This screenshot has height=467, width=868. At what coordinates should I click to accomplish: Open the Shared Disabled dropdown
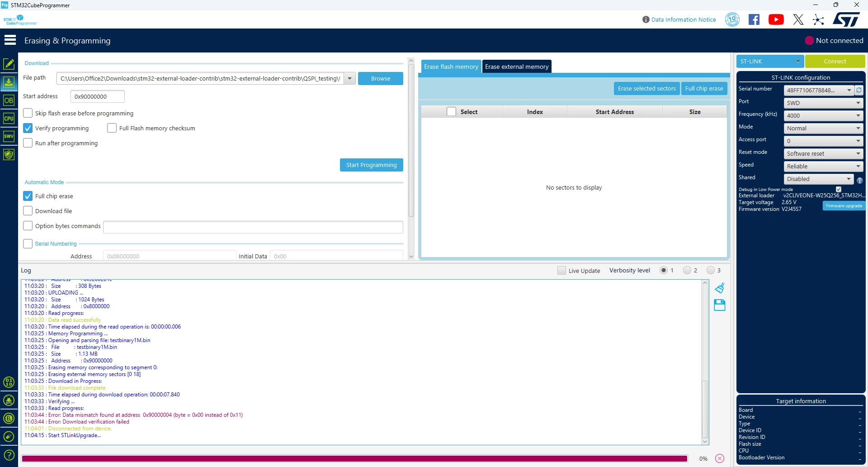coord(819,179)
